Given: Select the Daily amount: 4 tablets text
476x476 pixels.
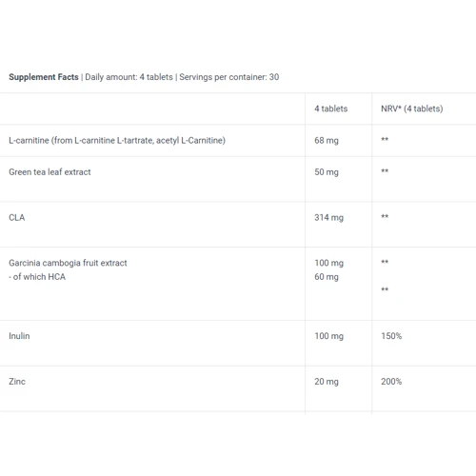Looking at the screenshot, I should point(129,77).
